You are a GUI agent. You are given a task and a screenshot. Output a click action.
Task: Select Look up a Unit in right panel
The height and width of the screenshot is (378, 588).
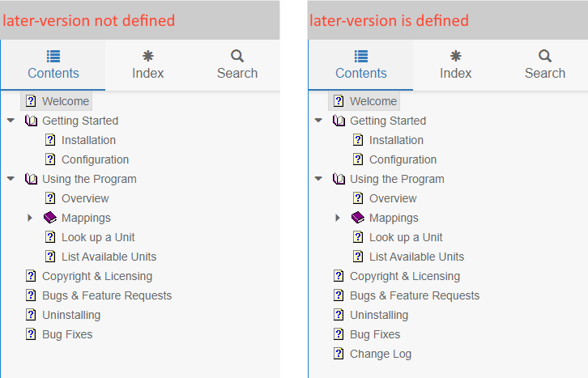tap(406, 237)
